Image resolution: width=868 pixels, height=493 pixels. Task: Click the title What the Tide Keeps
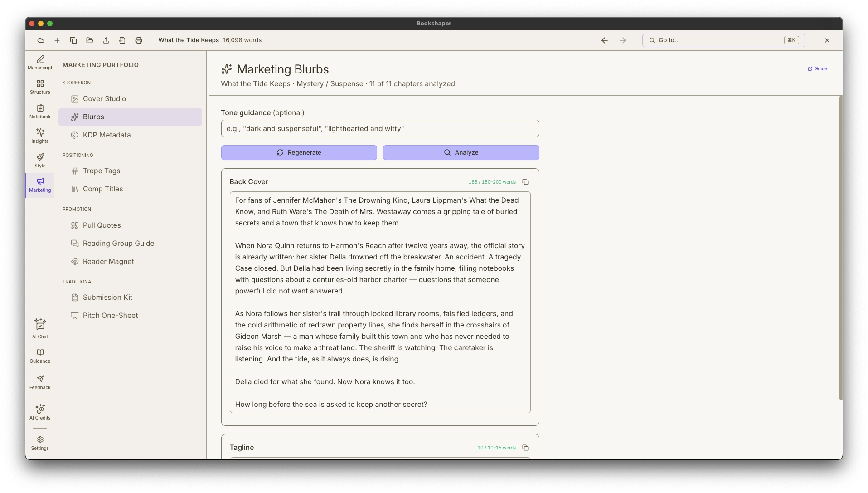189,40
